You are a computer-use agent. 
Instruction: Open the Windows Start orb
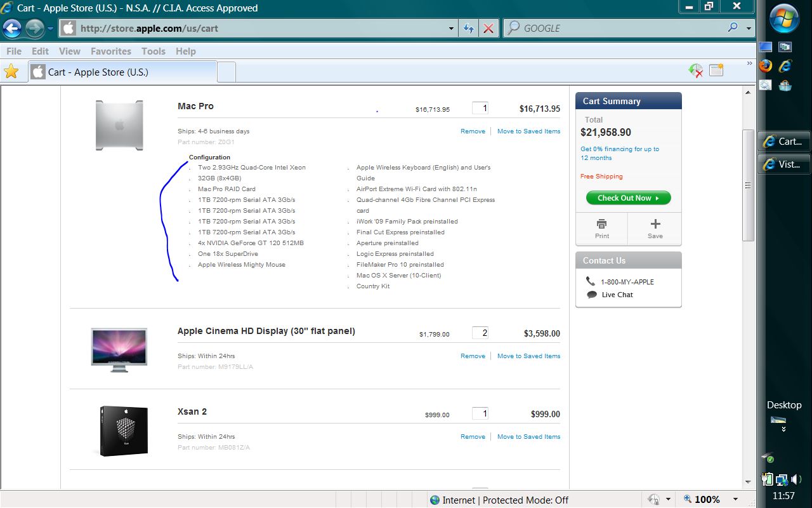pos(785,18)
